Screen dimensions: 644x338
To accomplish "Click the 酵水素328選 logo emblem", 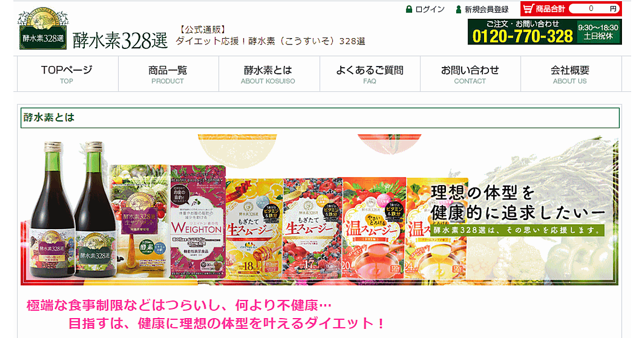I will pyautogui.click(x=43, y=30).
